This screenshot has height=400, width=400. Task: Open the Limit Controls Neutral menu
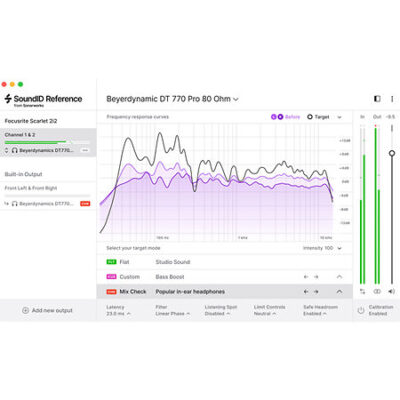click(x=269, y=310)
